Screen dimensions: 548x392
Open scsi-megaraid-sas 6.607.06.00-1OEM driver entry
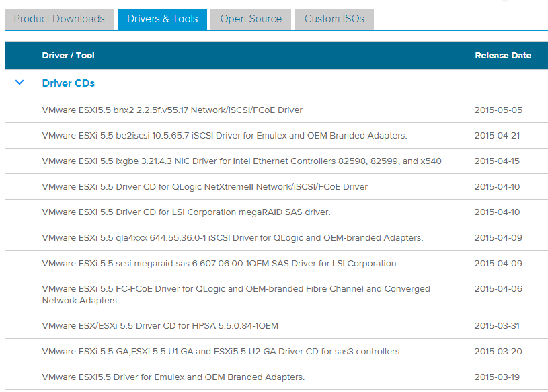(x=219, y=263)
